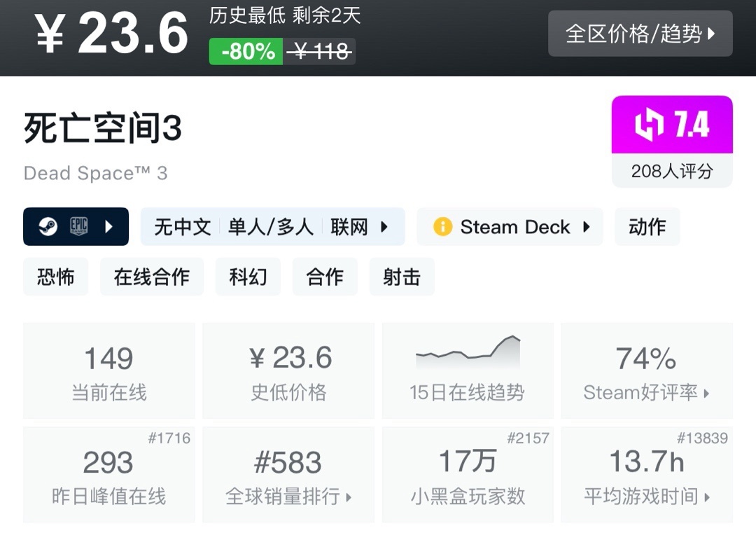
Task: Open the 平均游戏时间 13.7h details
Action: tap(646, 475)
